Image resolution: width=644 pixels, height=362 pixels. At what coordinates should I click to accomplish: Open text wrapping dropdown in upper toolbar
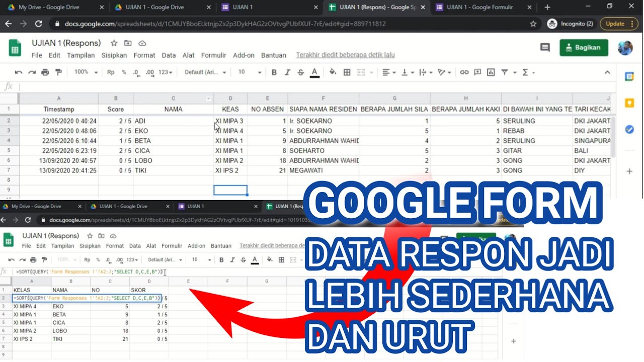pyautogui.click(x=425, y=72)
